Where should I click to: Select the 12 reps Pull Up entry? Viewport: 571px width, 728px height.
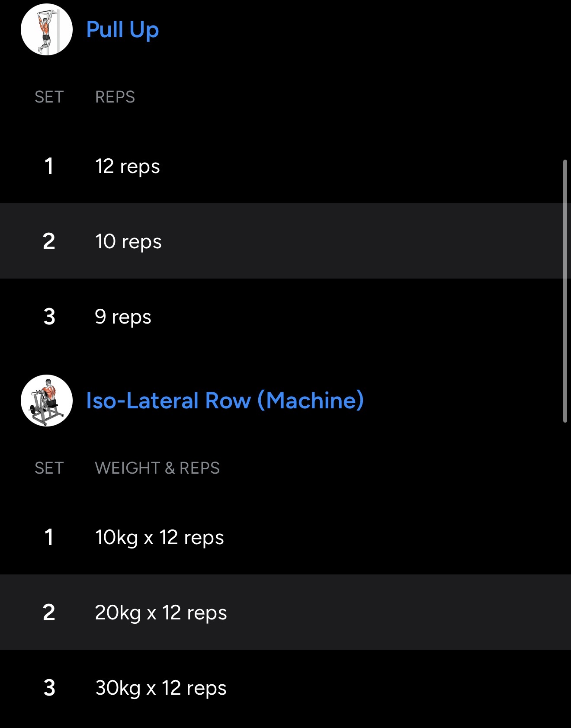(128, 167)
